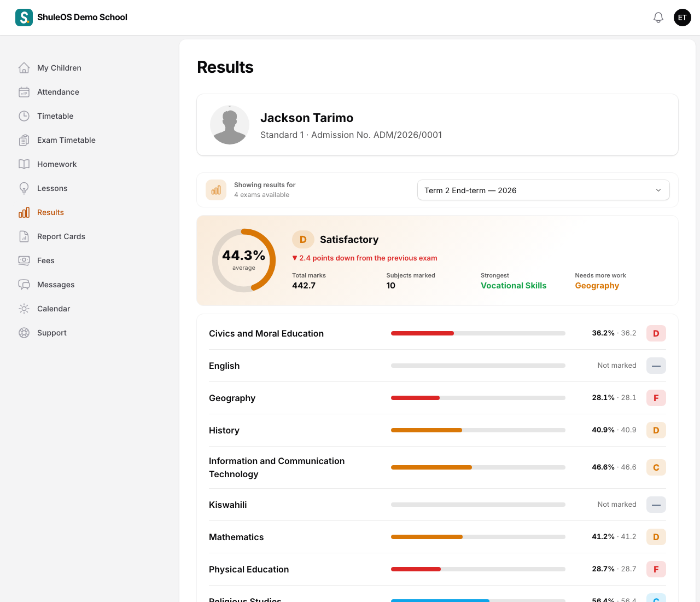Click Information and Communication Technology subject name
This screenshot has width=700, height=602.
click(277, 467)
